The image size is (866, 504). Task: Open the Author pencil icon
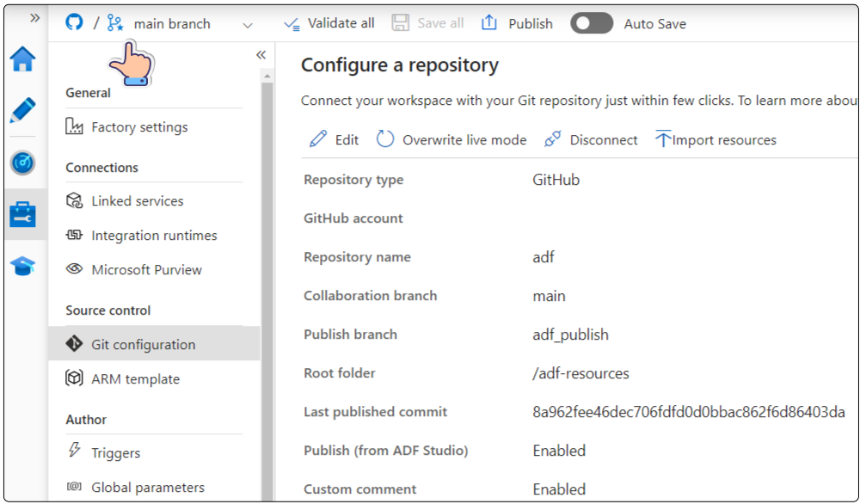[22, 111]
